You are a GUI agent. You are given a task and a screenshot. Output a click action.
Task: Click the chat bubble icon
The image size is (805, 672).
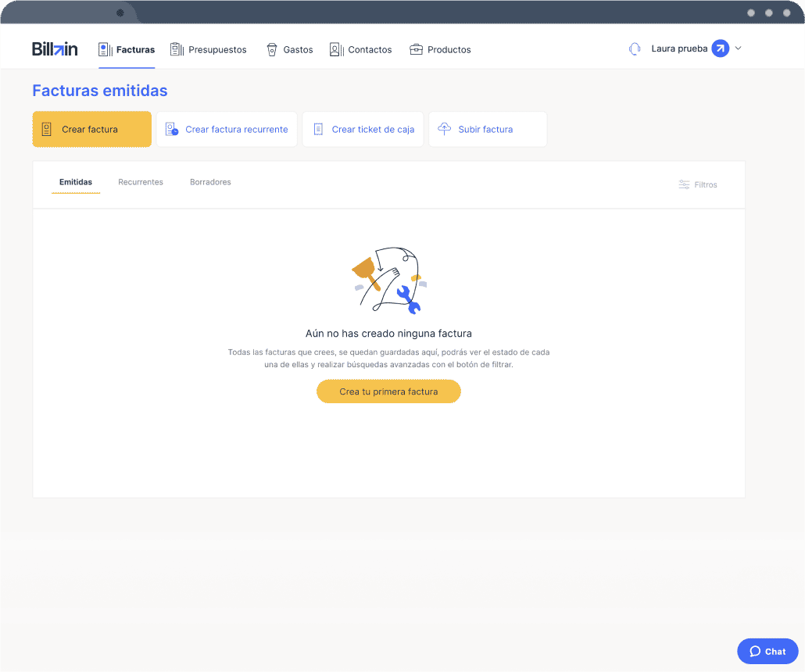[x=755, y=652]
